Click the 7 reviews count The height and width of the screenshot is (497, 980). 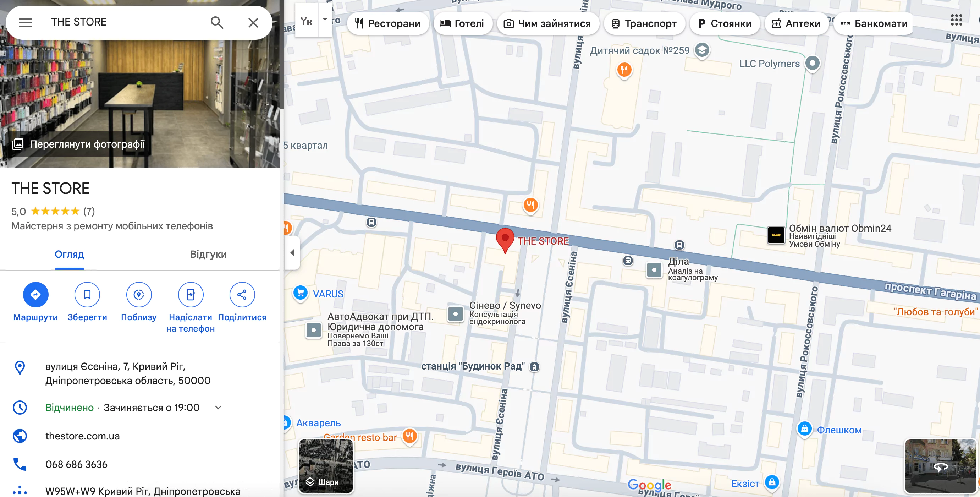89,211
